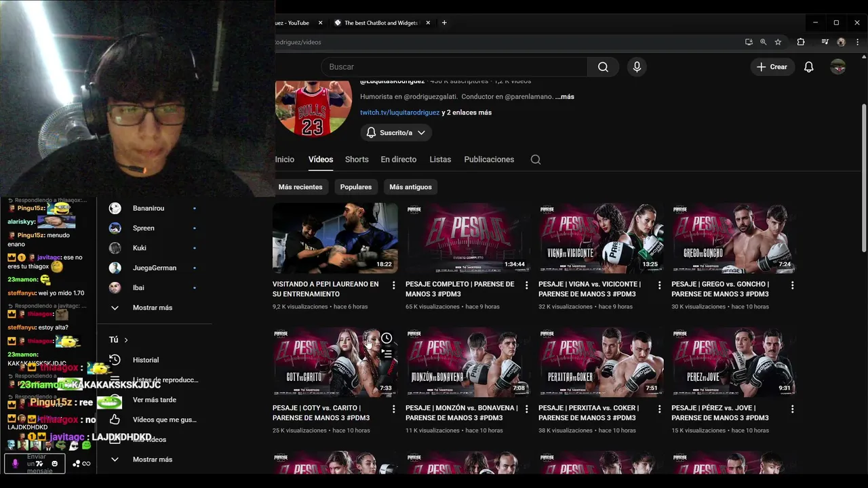Open the account avatar menu
Viewport: 868px width, 488px height.
pos(838,67)
